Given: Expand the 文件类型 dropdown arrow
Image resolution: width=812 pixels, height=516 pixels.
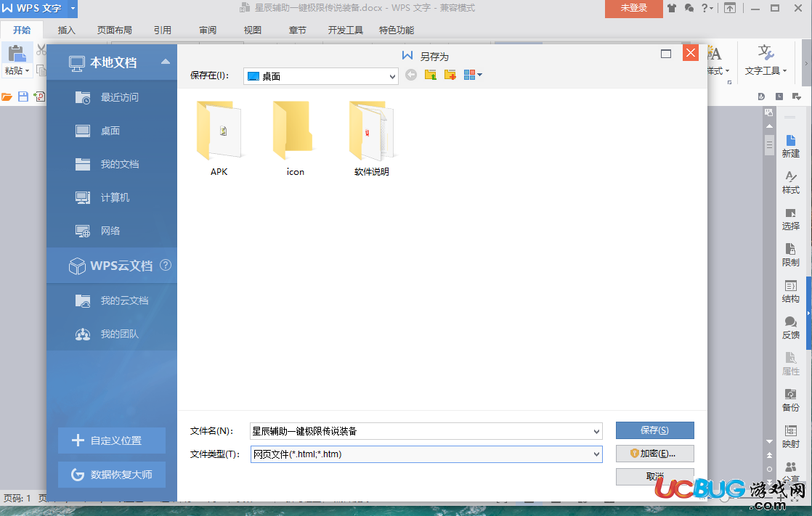Looking at the screenshot, I should (596, 454).
